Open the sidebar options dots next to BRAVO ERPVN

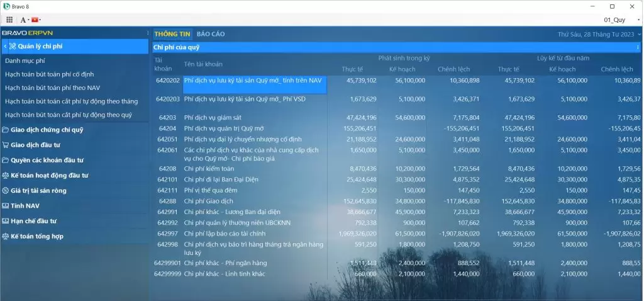(148, 33)
